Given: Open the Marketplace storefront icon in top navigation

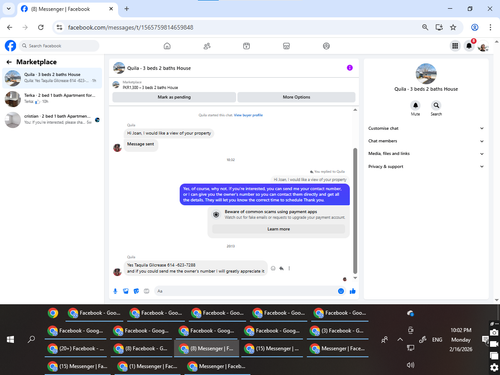Looking at the screenshot, I should 286,46.
